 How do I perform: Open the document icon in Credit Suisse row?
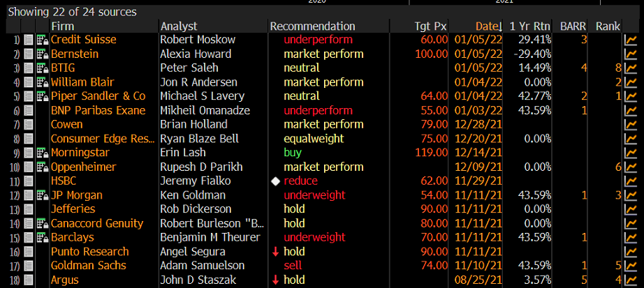(x=29, y=40)
